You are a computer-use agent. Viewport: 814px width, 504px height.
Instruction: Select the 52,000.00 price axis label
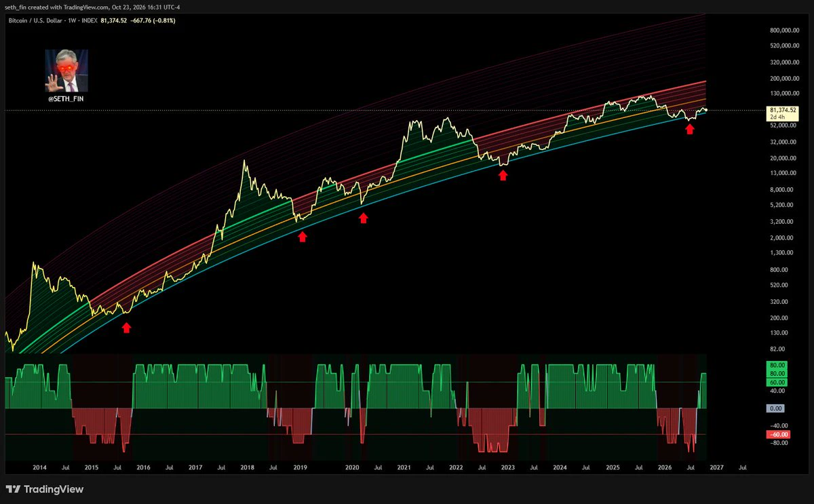(783, 125)
